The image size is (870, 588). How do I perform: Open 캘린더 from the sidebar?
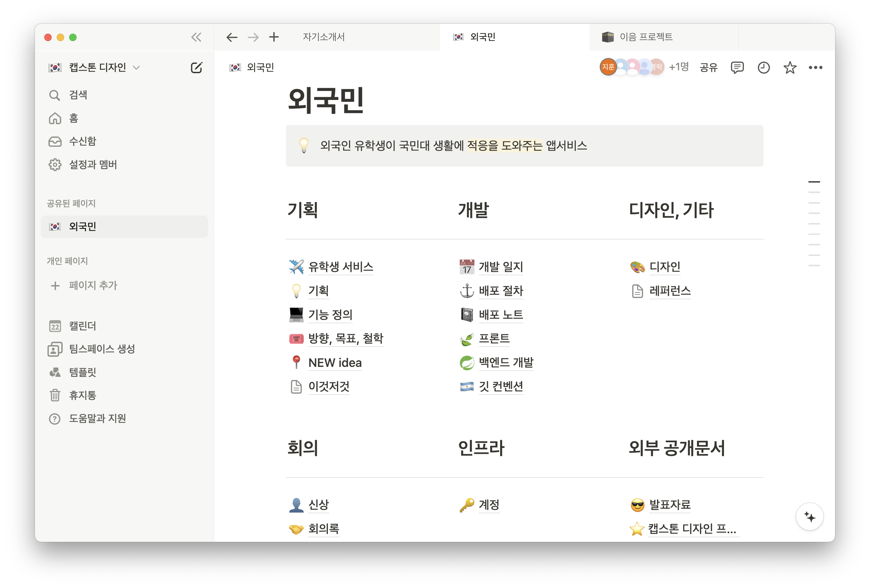click(x=124, y=326)
